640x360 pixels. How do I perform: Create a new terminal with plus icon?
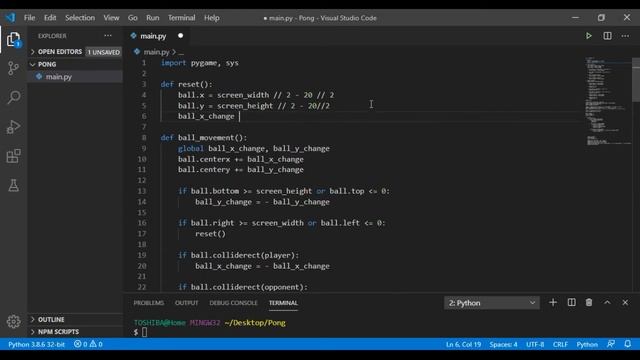(x=553, y=302)
